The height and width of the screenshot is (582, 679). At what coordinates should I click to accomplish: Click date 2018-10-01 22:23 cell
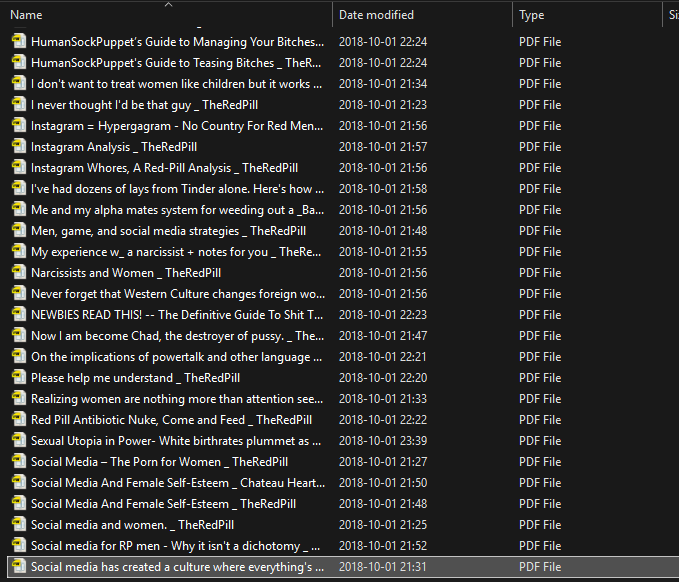pyautogui.click(x=383, y=315)
